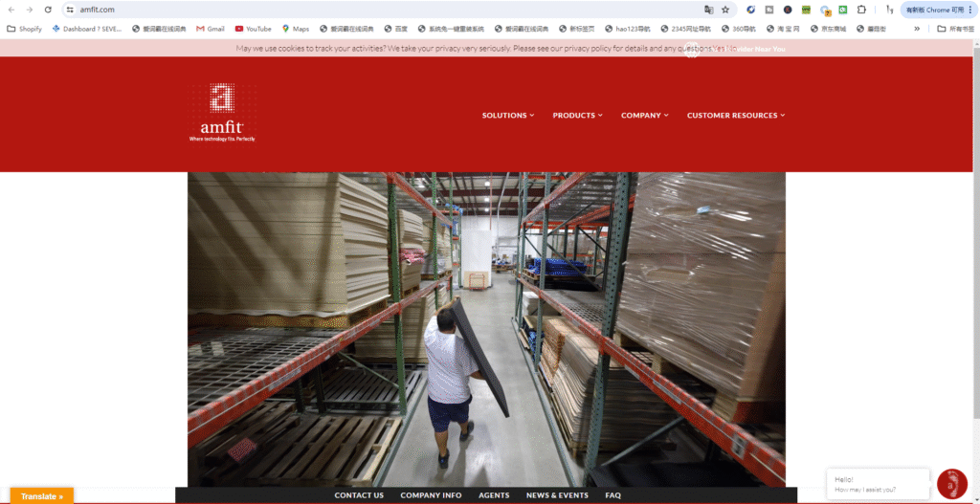980x504 pixels.
Task: Open the Chrome extensions puzzle icon
Action: point(861,10)
